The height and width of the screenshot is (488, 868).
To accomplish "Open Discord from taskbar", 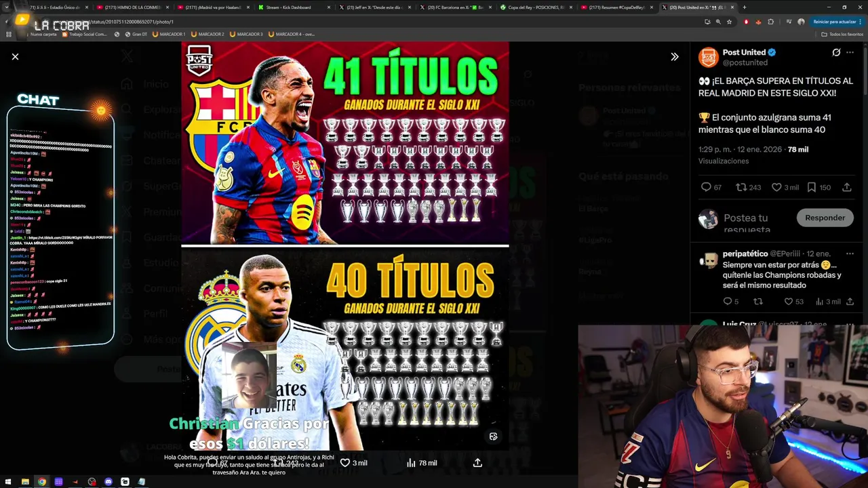I will coord(108,482).
